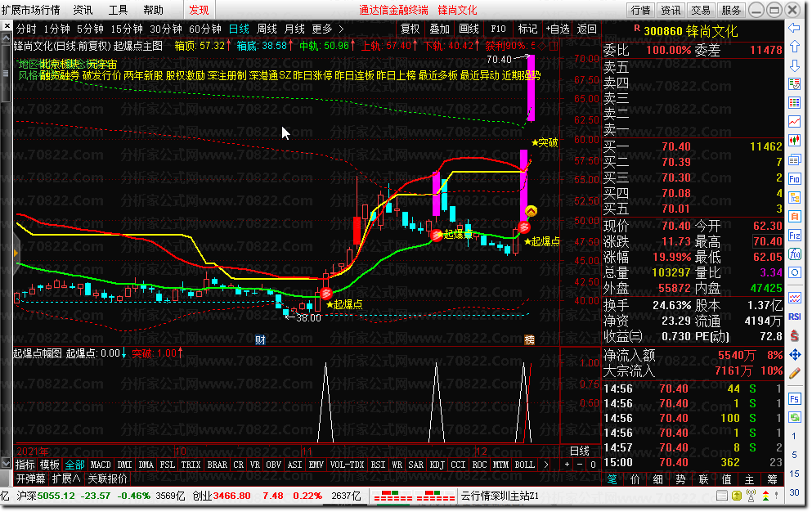This screenshot has width=812, height=512.
Task: Click the down arrow icon in right sidebar
Action: pos(794,65)
